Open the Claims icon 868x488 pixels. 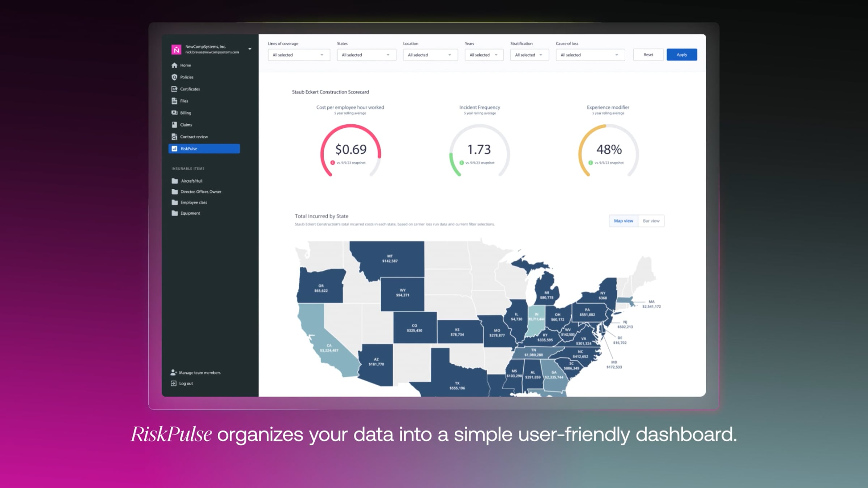[174, 125]
